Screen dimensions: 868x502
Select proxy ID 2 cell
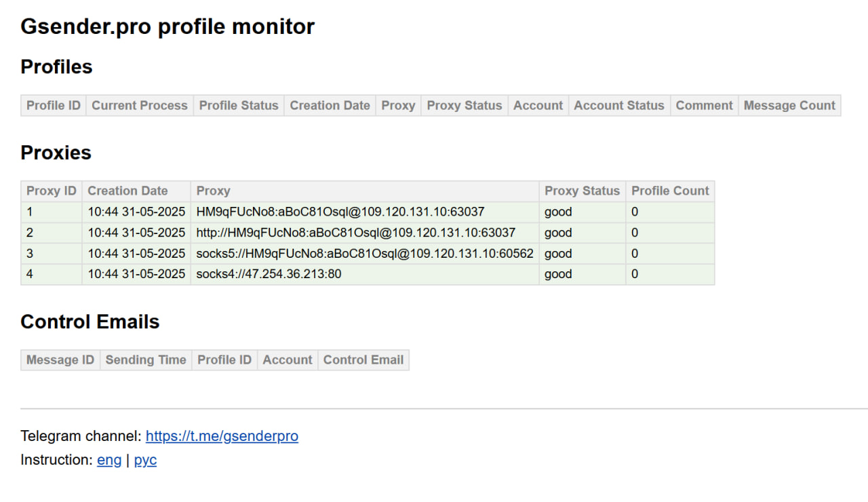point(52,233)
